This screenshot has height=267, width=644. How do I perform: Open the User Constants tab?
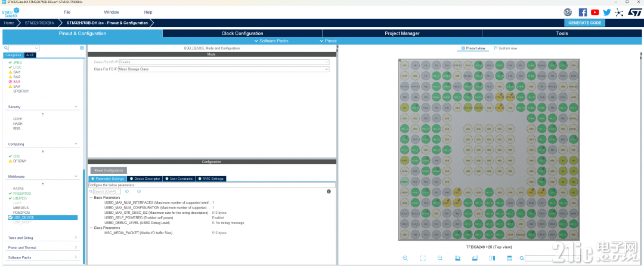tap(179, 179)
